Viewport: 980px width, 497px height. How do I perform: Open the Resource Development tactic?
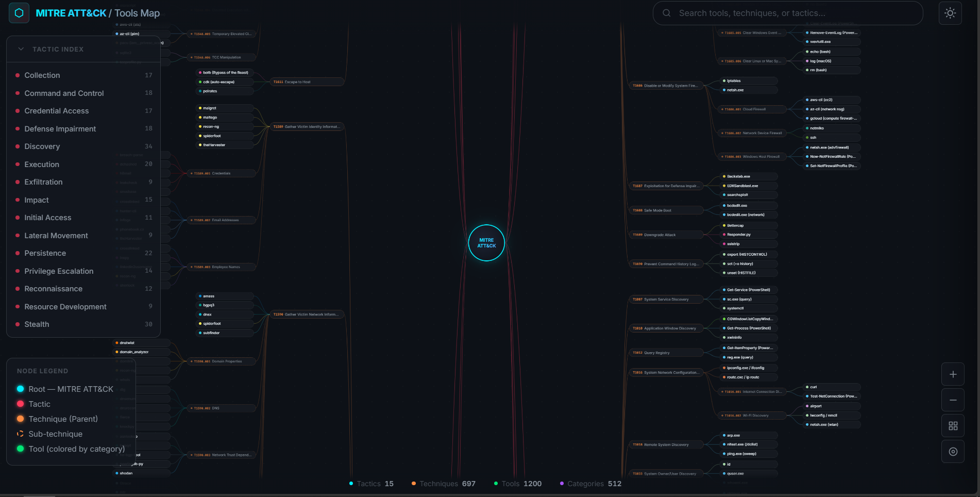83,307
